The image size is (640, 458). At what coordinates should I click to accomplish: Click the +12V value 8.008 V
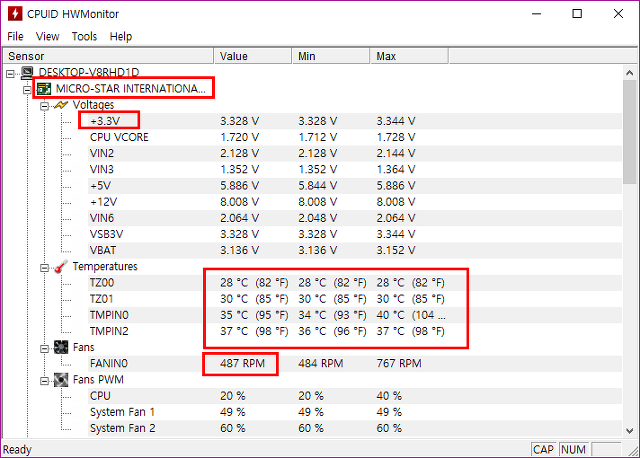pyautogui.click(x=240, y=202)
